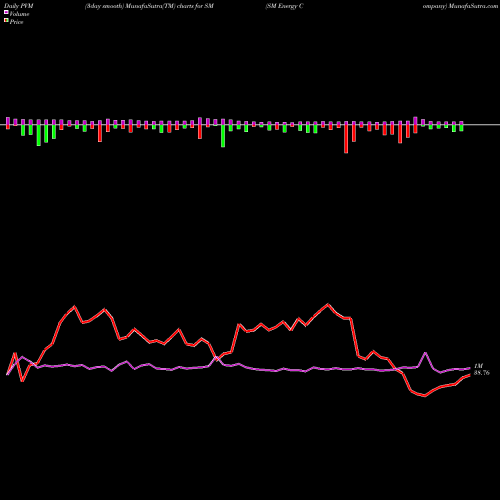This screenshot has width=500, height=500.
Task: Select the 'Price' legend label
Action: click(x=16, y=22)
